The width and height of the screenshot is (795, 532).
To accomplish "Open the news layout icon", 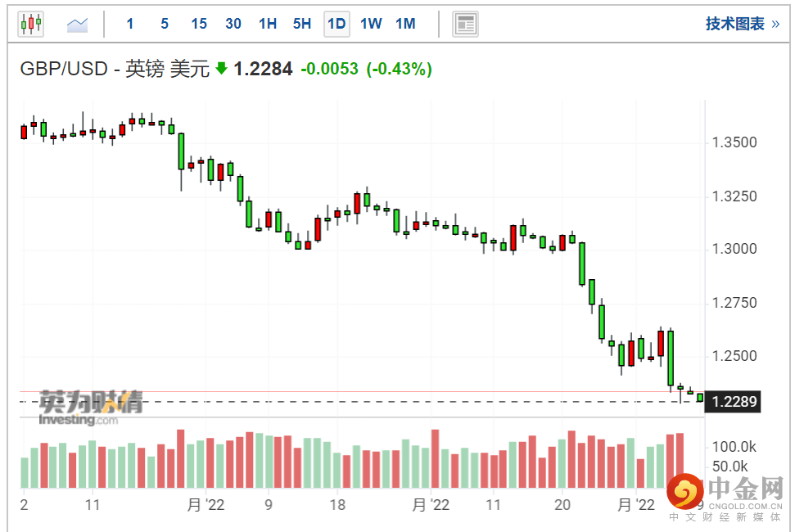I will point(465,24).
